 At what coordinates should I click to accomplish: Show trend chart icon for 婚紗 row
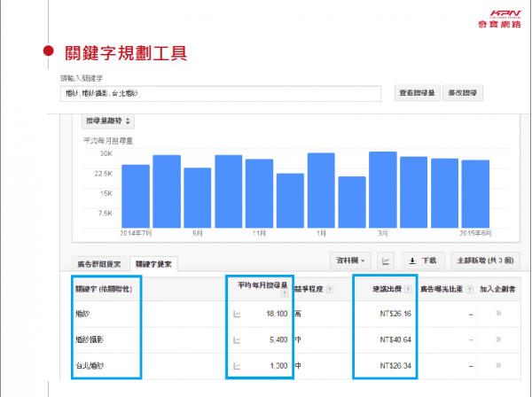[x=237, y=315]
